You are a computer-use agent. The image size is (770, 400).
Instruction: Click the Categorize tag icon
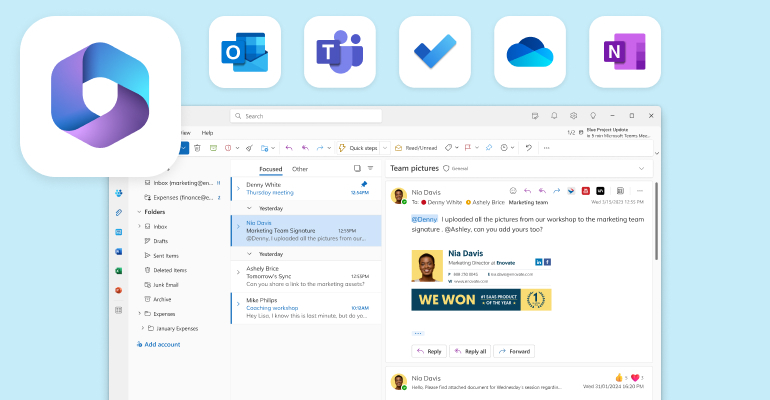448,148
